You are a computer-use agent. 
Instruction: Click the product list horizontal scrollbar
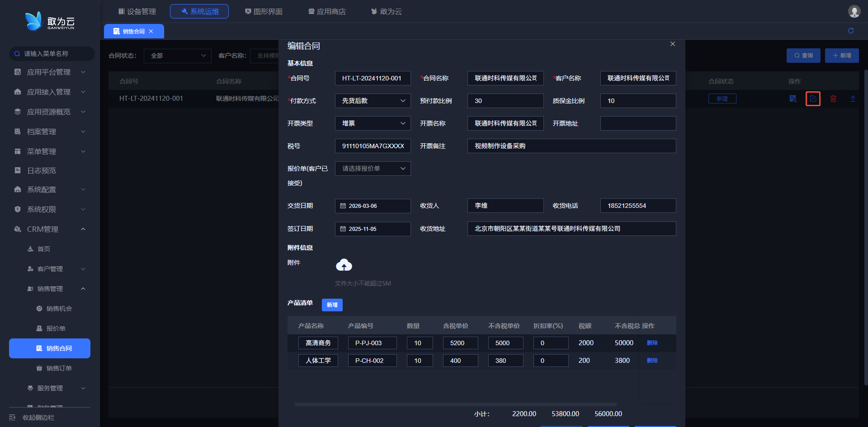click(455, 404)
